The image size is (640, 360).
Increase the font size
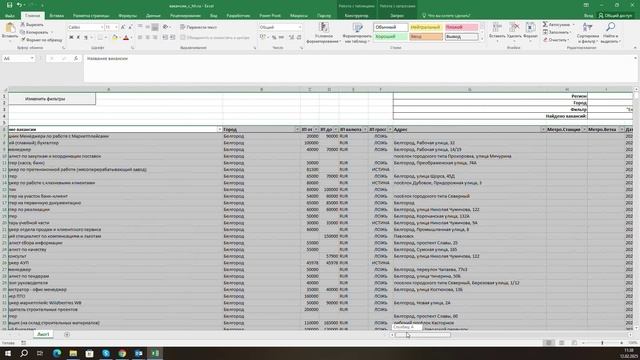click(123, 27)
